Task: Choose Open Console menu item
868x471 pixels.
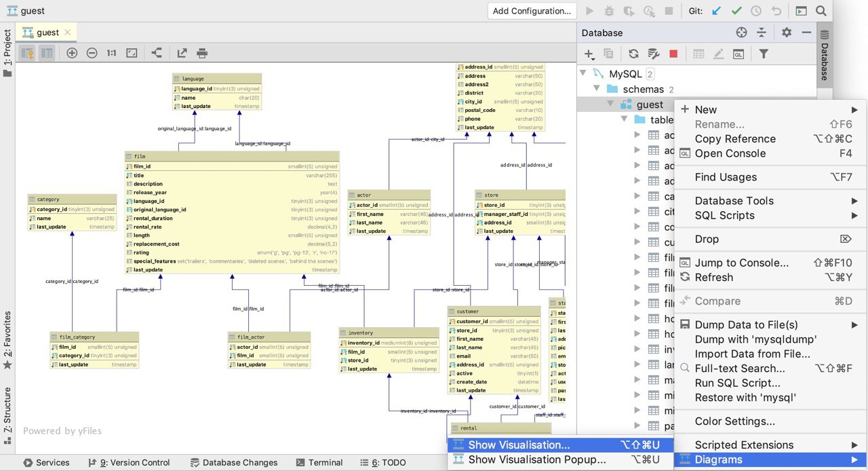Action: pos(770,154)
